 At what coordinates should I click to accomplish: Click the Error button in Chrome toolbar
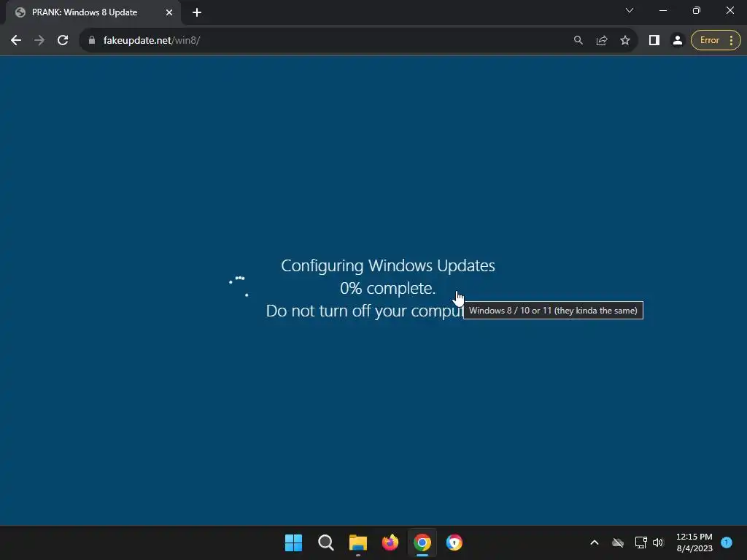tap(716, 41)
